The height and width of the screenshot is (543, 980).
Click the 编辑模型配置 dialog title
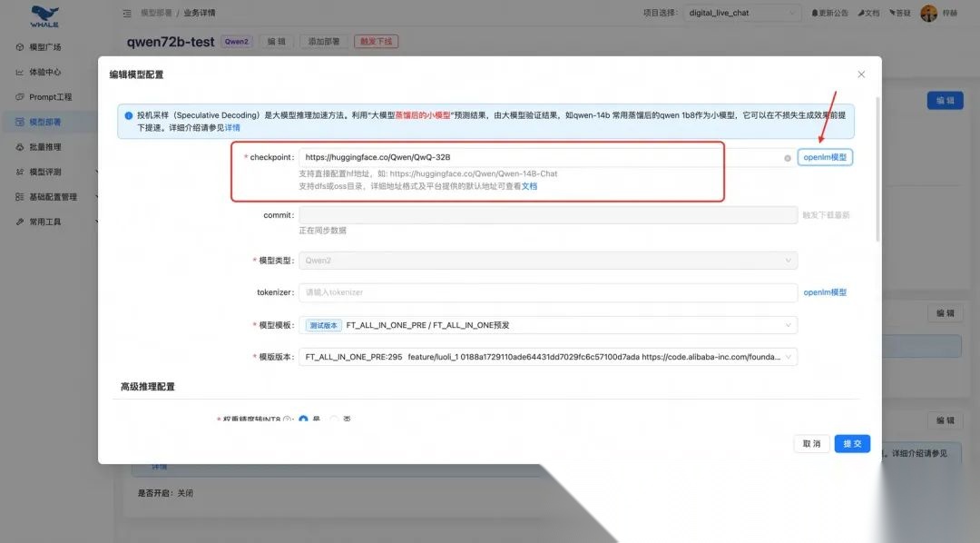click(x=136, y=74)
